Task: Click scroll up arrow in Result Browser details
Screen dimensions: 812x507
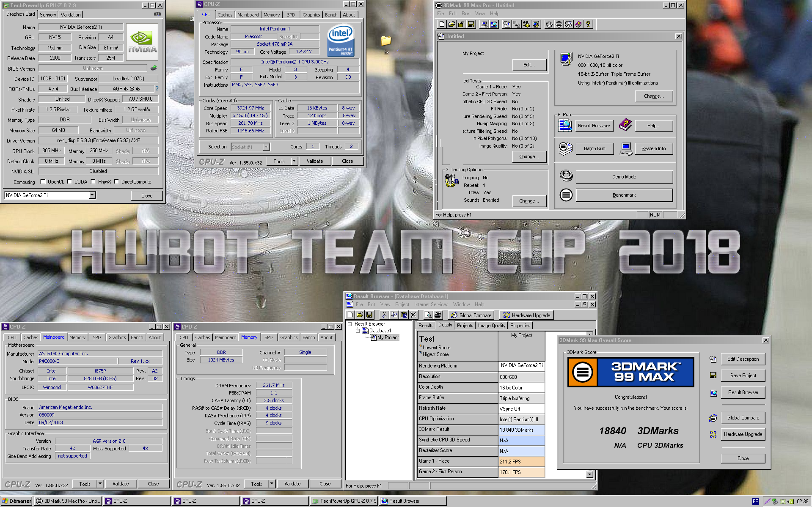Action: tap(590, 334)
